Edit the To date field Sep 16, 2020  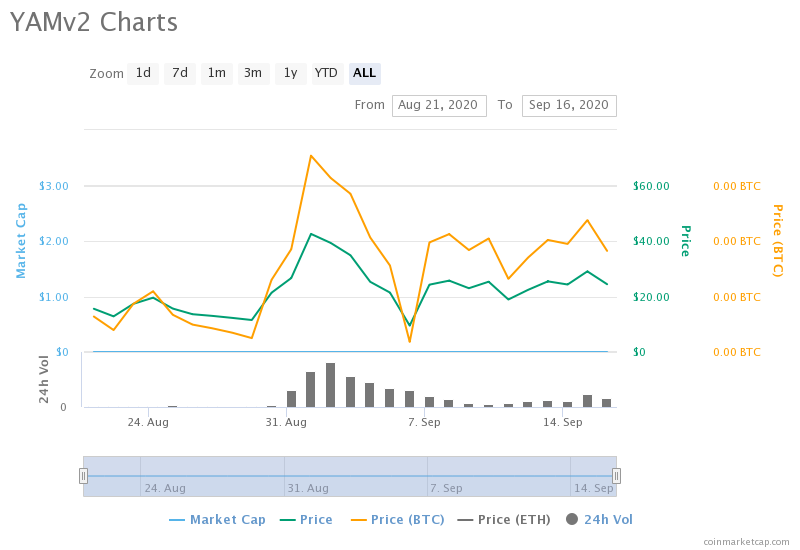click(x=569, y=106)
